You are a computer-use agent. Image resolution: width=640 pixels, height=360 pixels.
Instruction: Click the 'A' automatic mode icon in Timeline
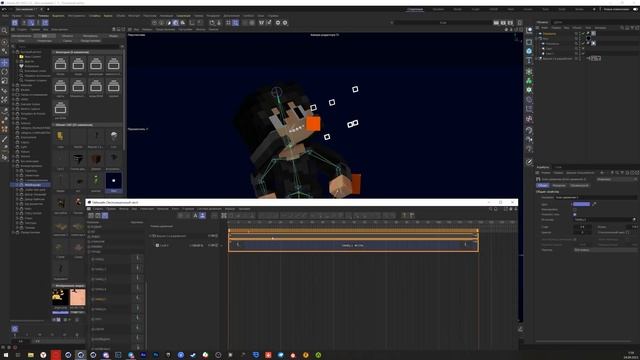pos(195,216)
